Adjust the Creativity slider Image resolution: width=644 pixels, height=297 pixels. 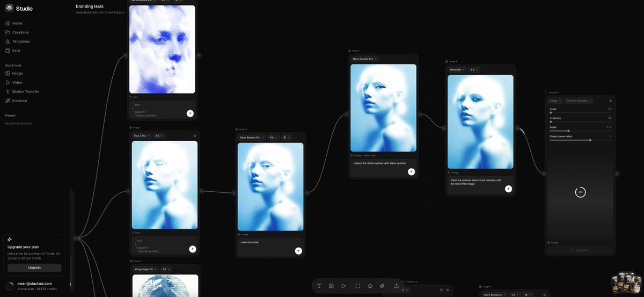pos(581,122)
